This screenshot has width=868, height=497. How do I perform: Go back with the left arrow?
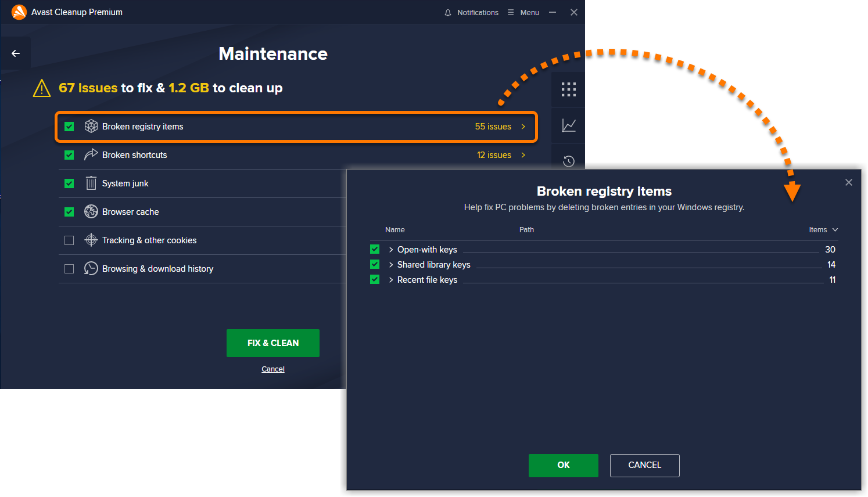16,53
